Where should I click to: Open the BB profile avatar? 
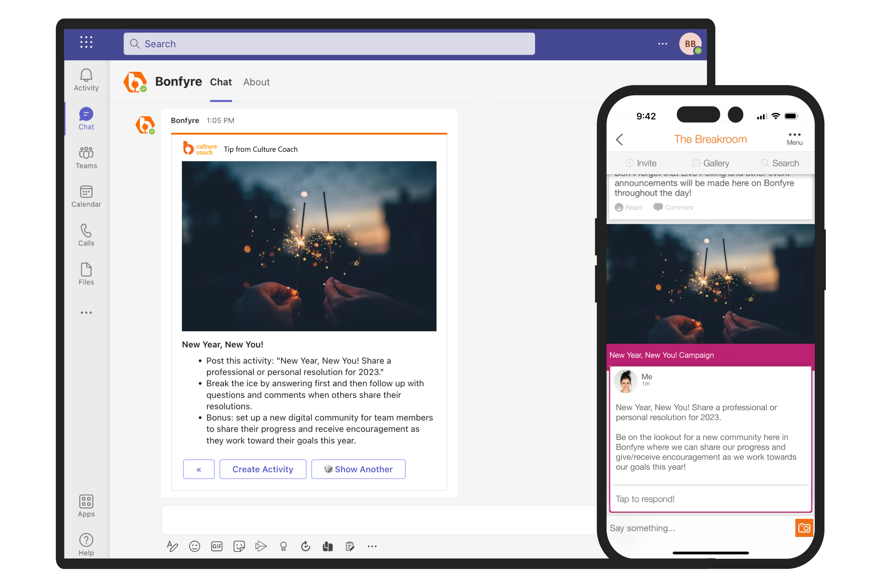(x=690, y=44)
